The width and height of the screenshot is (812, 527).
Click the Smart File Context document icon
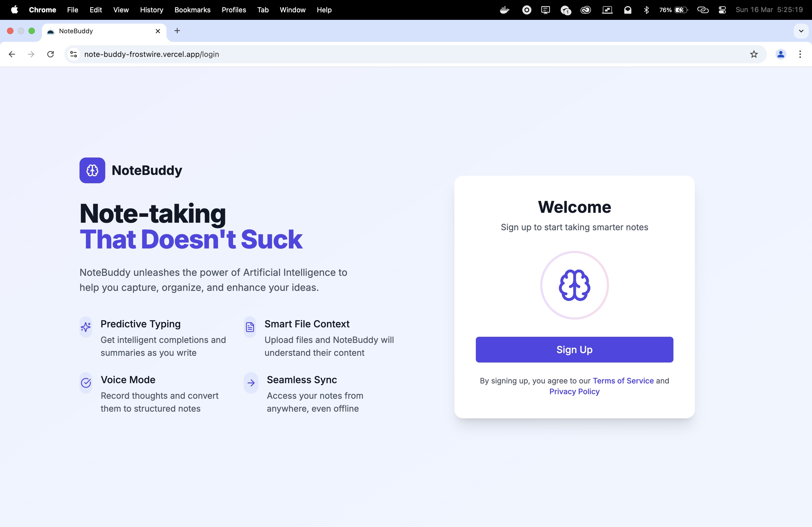(250, 327)
